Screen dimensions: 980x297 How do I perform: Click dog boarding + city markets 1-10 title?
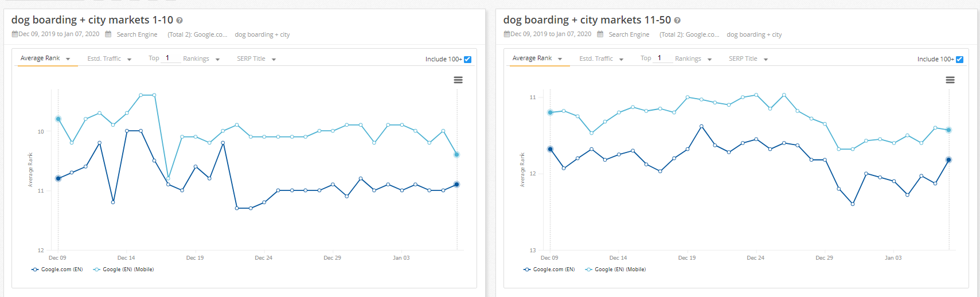click(92, 20)
